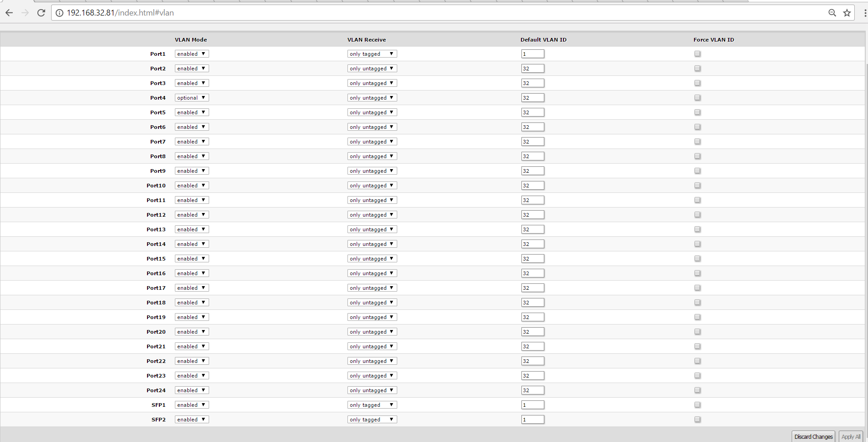Open the VLAN Receive dropdown for SFP1
Screen dimensions: 868x442
click(372, 405)
